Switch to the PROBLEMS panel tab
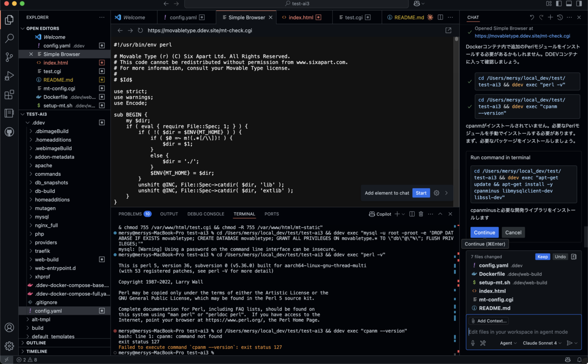 135,214
